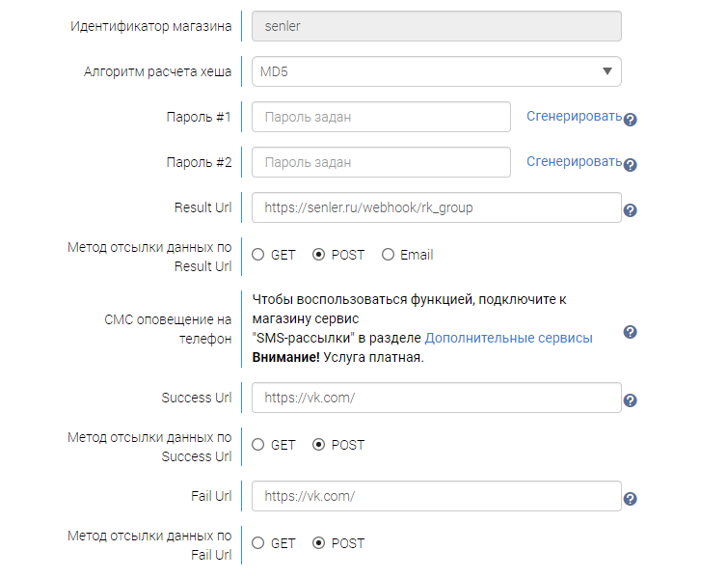Select POST radio for Fail Url method

point(319,543)
